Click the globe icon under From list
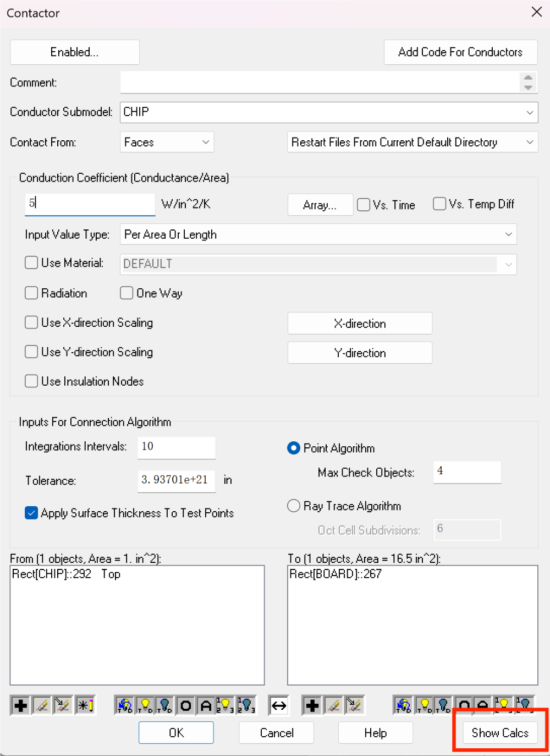 pos(125,705)
